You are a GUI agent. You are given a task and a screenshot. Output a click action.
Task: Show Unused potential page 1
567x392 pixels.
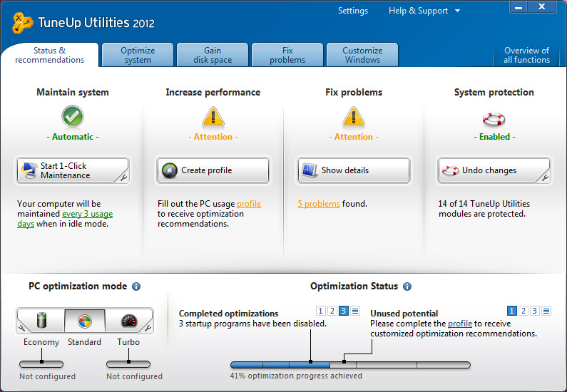pos(511,311)
